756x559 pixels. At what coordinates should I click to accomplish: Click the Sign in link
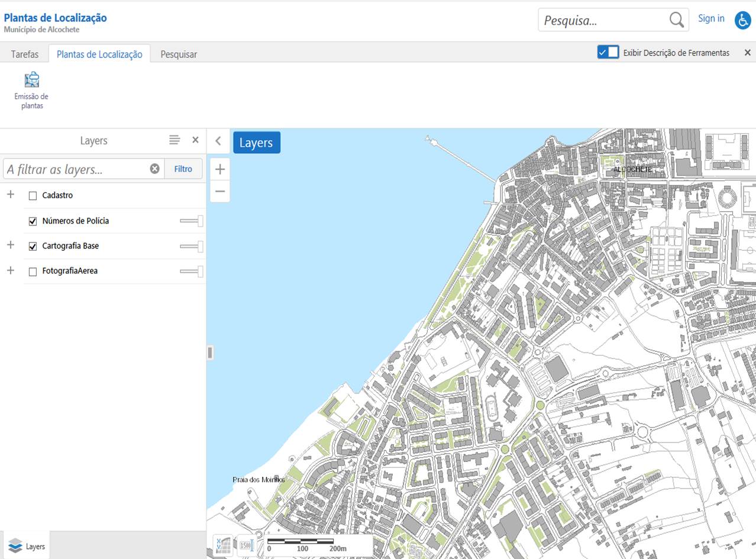tap(710, 18)
